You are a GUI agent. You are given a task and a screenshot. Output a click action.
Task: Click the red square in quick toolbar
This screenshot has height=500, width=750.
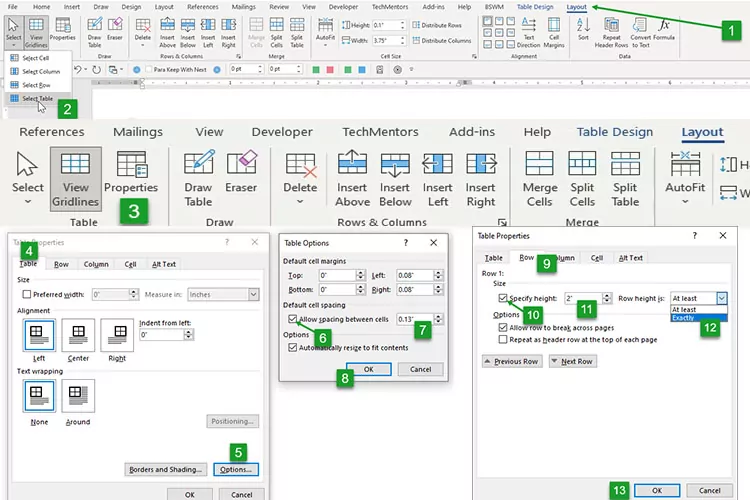tap(330, 70)
